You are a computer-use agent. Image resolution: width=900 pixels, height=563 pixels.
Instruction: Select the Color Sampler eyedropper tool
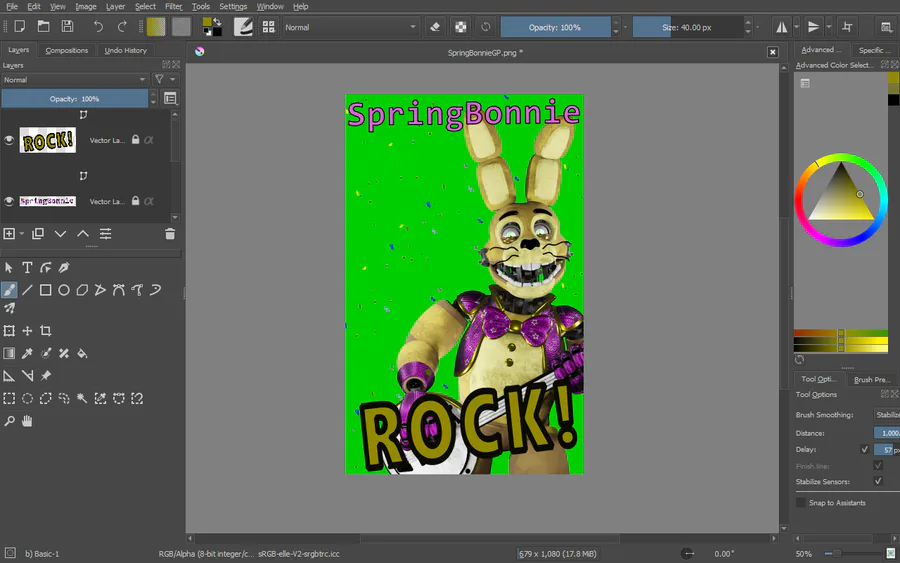point(27,353)
